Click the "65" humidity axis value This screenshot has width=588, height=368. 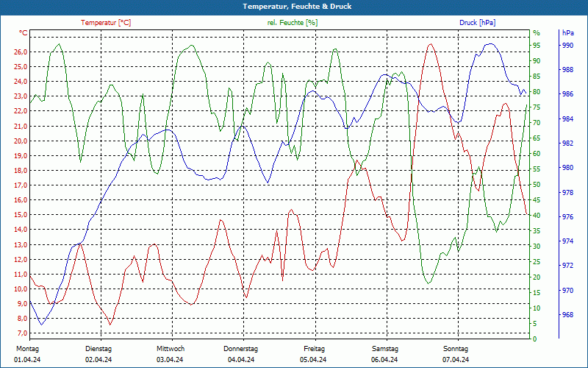coord(537,138)
